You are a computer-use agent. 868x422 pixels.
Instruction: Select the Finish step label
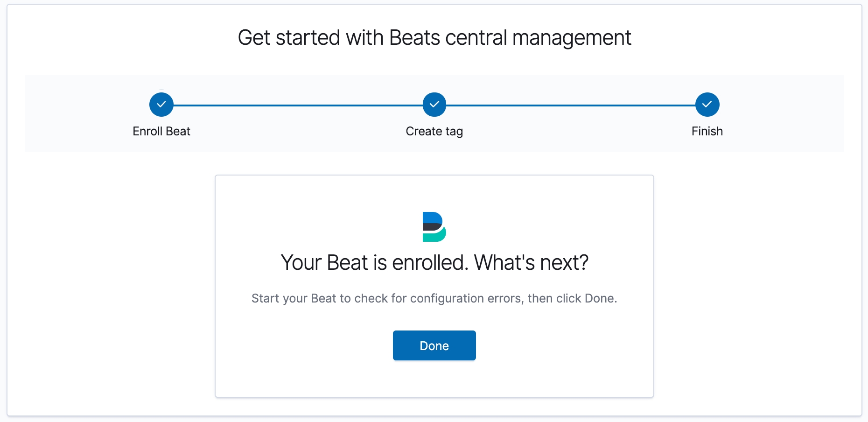pos(707,131)
